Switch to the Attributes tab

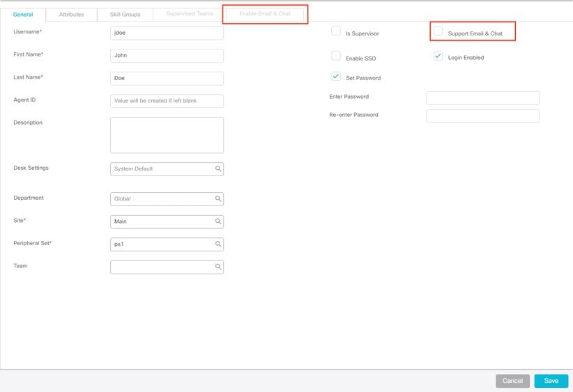[x=71, y=15]
